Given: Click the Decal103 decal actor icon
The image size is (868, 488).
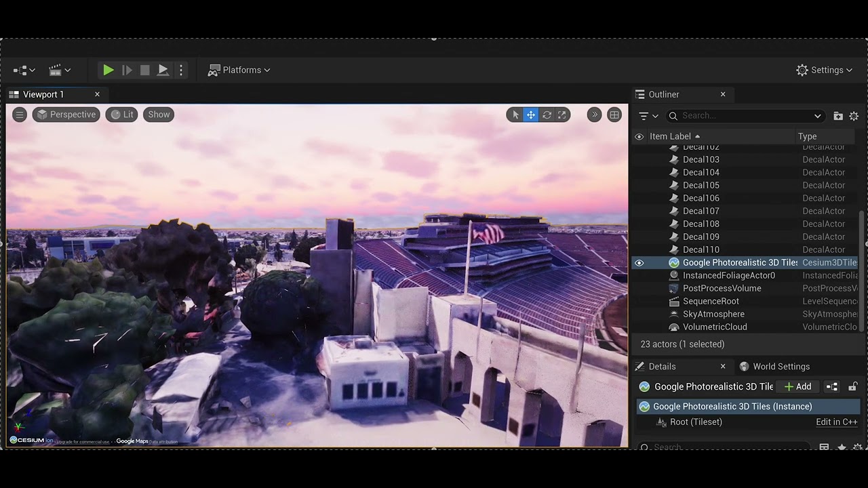Looking at the screenshot, I should (x=673, y=159).
